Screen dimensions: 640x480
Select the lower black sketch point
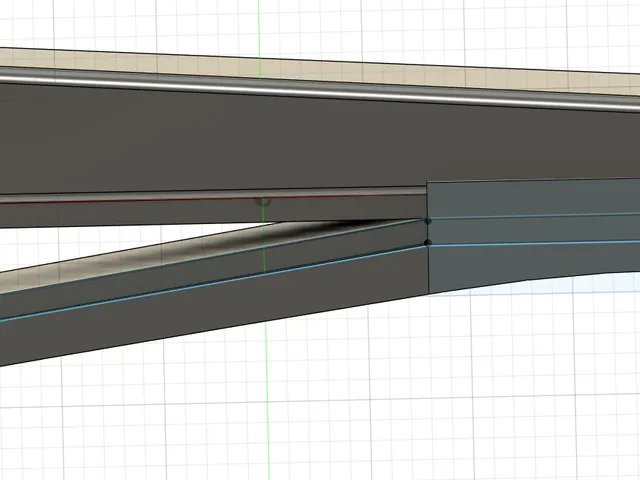pos(428,243)
